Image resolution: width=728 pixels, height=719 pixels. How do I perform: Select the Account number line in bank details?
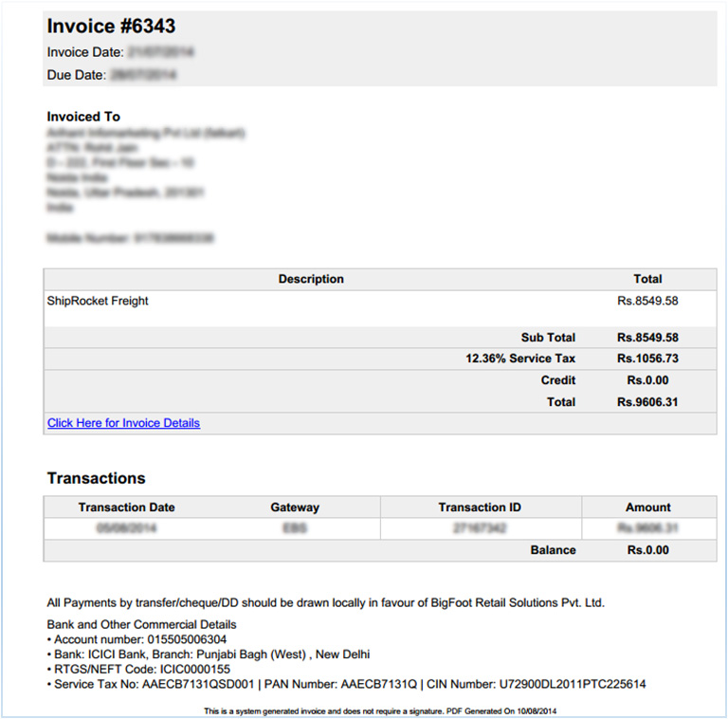coord(139,639)
